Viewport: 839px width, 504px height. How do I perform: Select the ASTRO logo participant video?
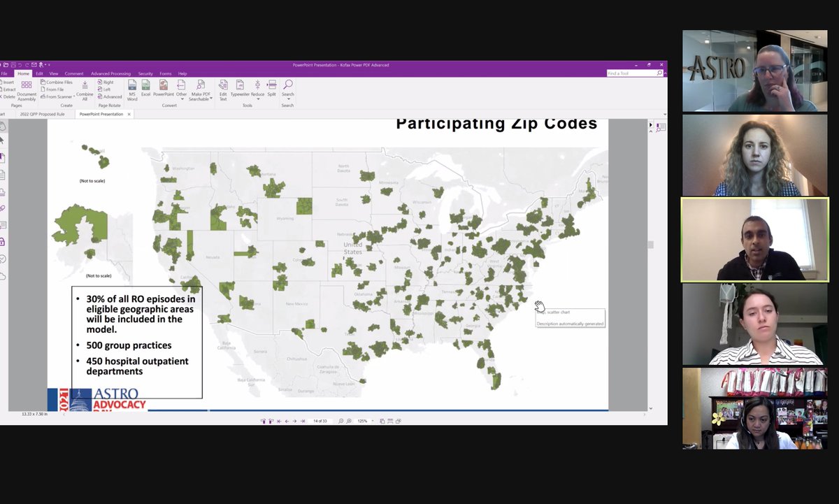click(754, 71)
